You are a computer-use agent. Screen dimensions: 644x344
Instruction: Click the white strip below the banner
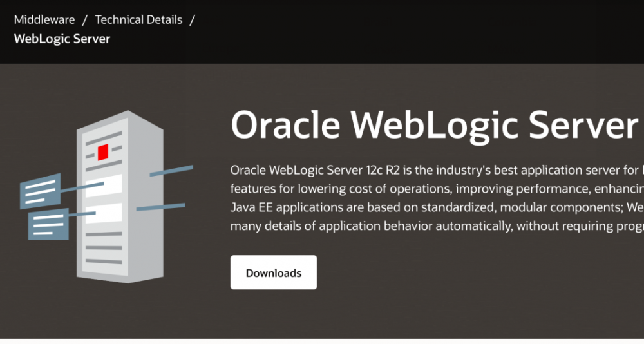(322, 341)
